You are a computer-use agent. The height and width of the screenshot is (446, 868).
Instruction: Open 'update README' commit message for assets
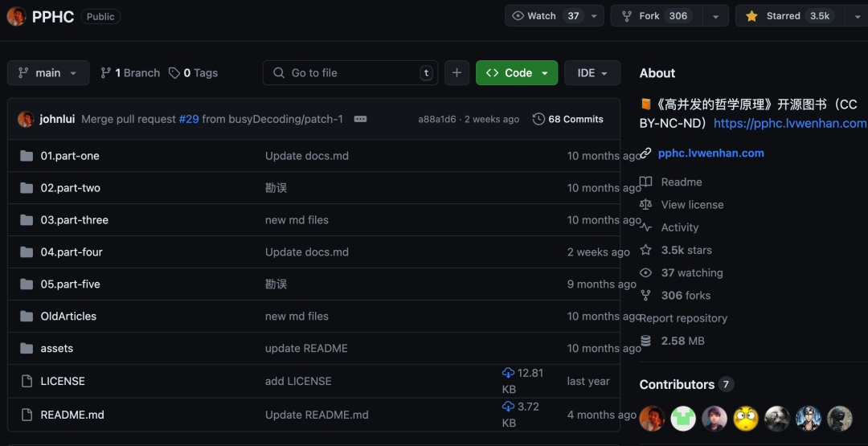pos(306,349)
